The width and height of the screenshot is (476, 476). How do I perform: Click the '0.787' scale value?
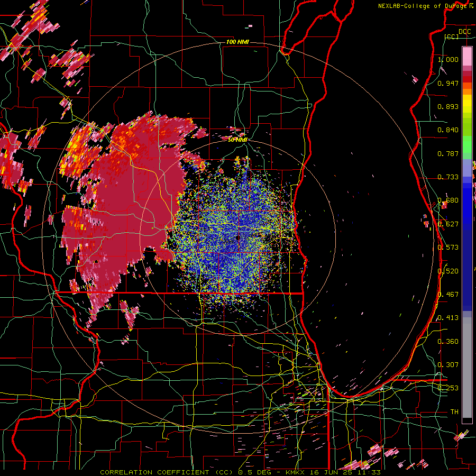(x=448, y=153)
